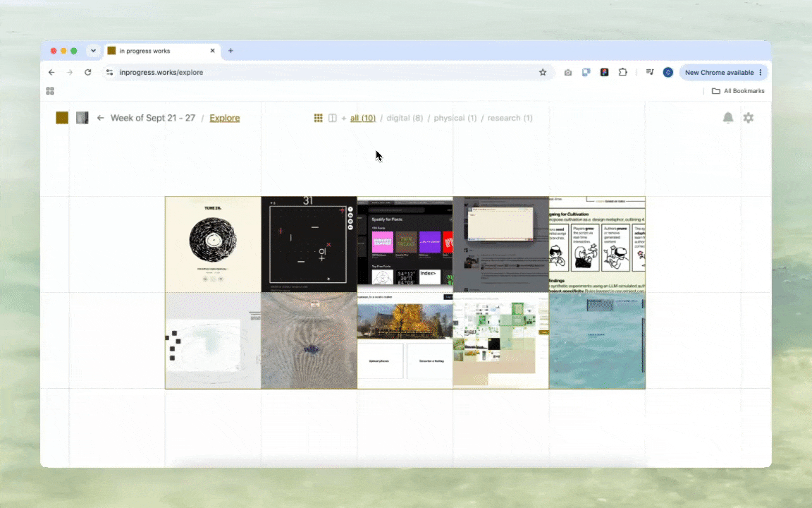Bookmark this page with the star icon
The height and width of the screenshot is (508, 812).
tap(543, 73)
